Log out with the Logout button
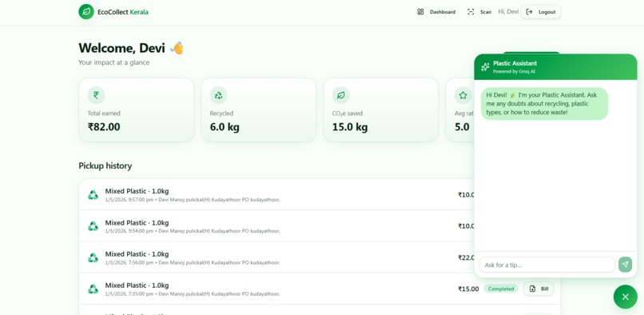Viewport: 644px width, 315px height. (540, 12)
